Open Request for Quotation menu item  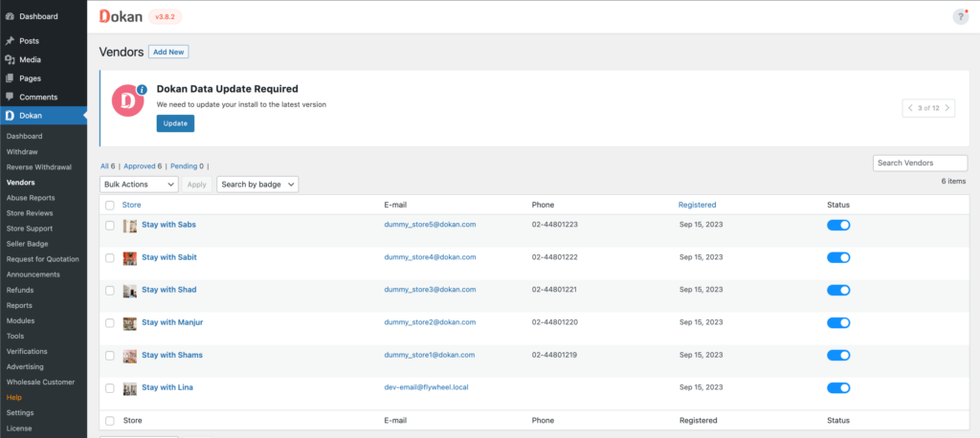[x=42, y=259]
